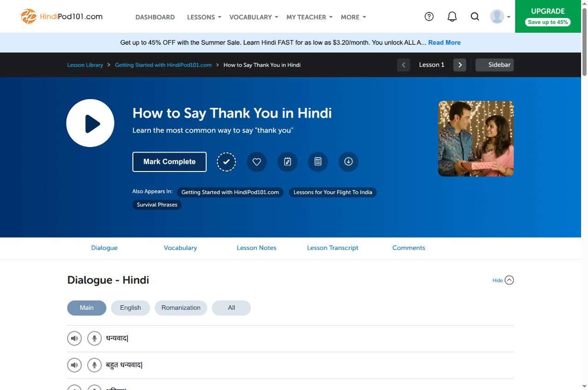Click Read More in the sale banner

click(x=445, y=42)
